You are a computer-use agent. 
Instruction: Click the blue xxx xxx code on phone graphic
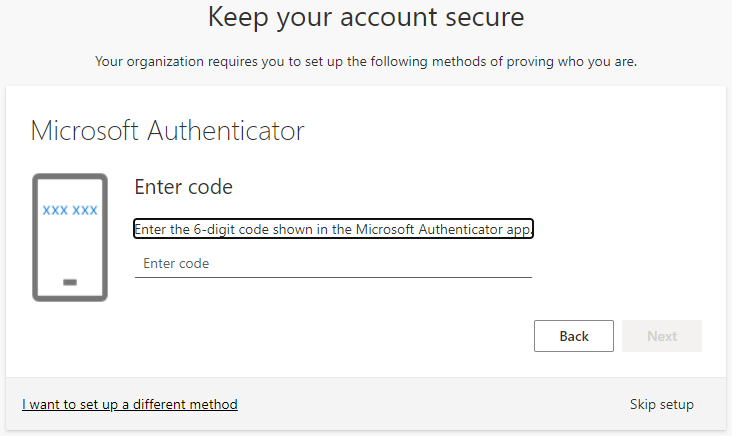(x=70, y=211)
